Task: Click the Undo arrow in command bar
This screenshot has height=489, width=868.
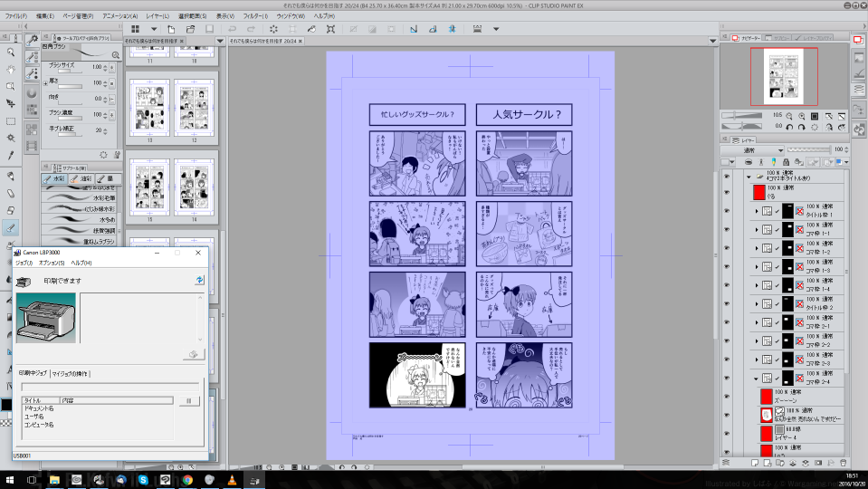Action: point(234,29)
